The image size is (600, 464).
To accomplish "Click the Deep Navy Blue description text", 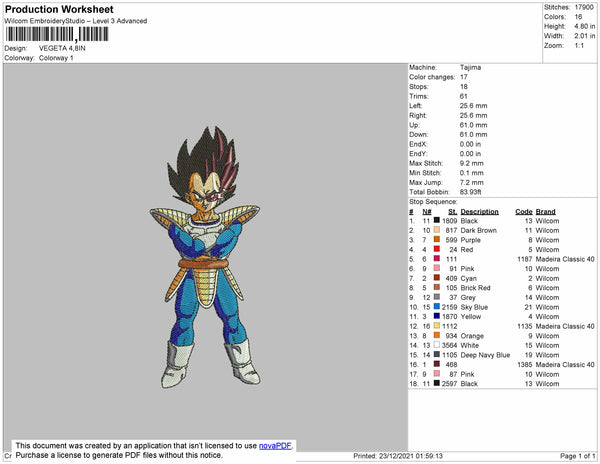I will 485,355.
